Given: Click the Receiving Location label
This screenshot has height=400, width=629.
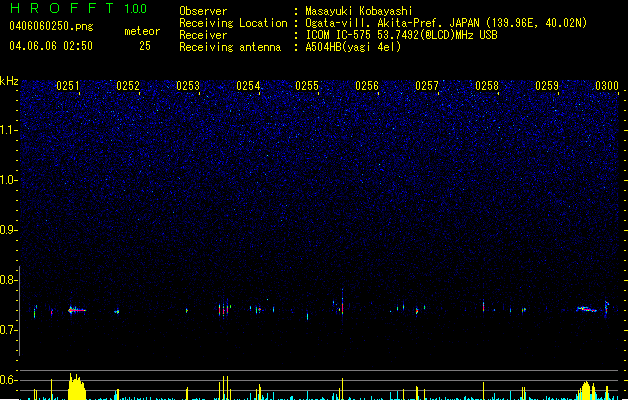Looking at the screenshot, I should tap(233, 23).
